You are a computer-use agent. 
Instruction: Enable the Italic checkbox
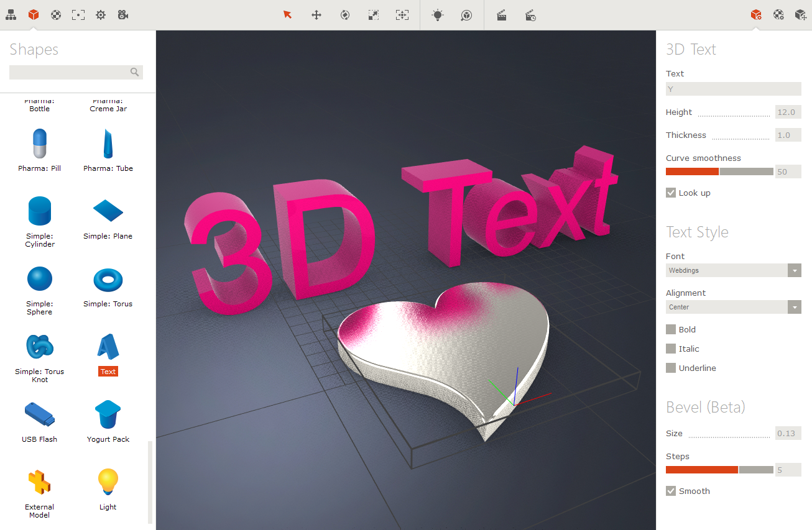[671, 349]
